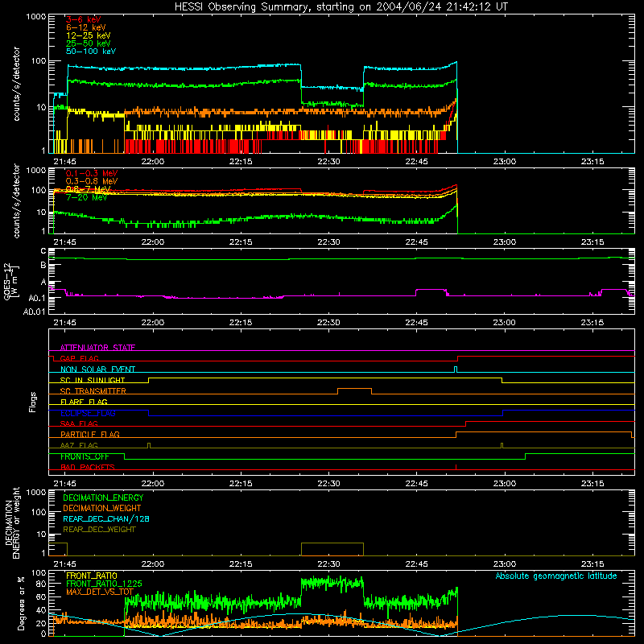Screen dimensions: 644x644
Task: Click the GOES-12 axis label
Action: (10, 281)
